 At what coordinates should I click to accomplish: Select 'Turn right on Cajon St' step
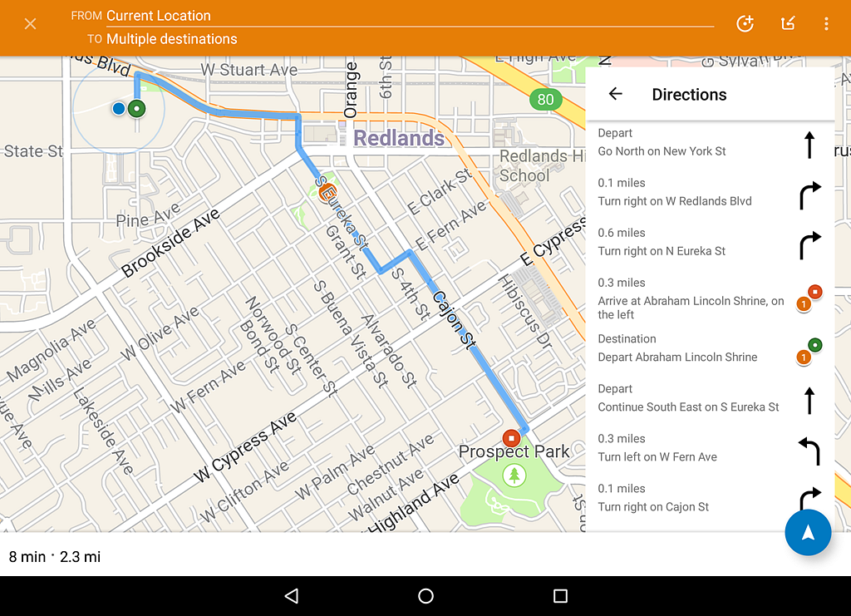point(711,498)
